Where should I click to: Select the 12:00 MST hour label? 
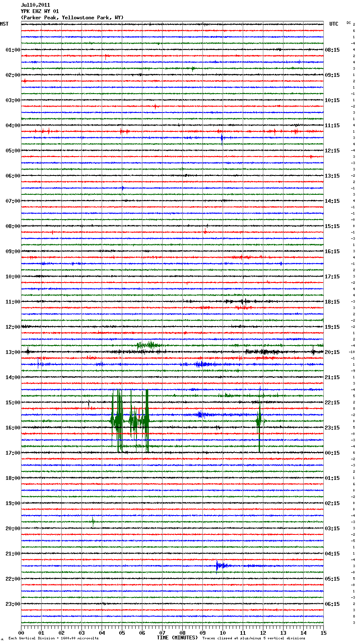13,327
